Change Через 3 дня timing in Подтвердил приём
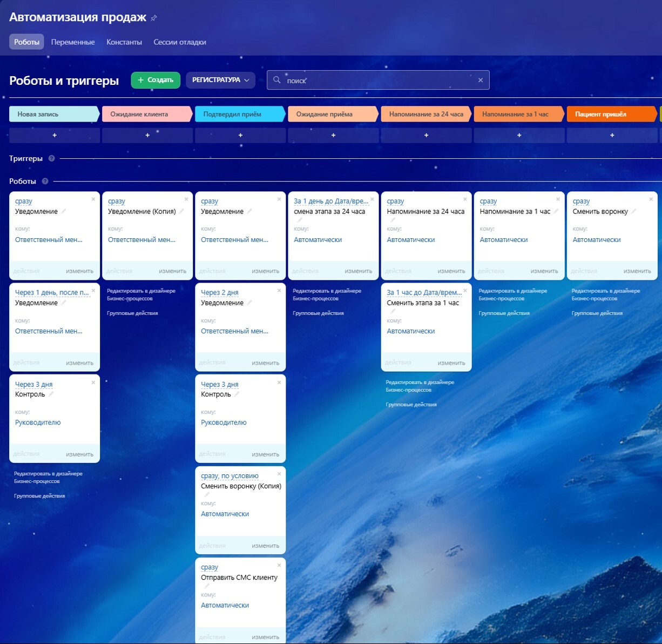Screen dimensions: 662x644 pos(220,384)
